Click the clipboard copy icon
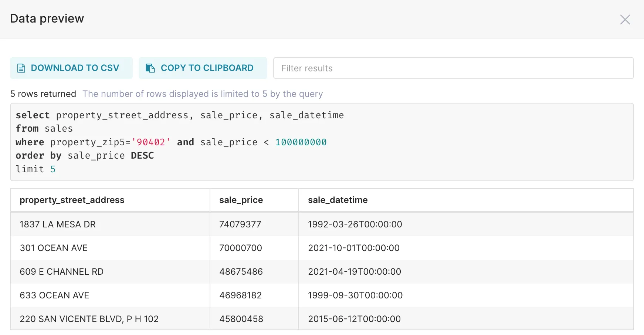This screenshot has height=335, width=644. tap(150, 68)
